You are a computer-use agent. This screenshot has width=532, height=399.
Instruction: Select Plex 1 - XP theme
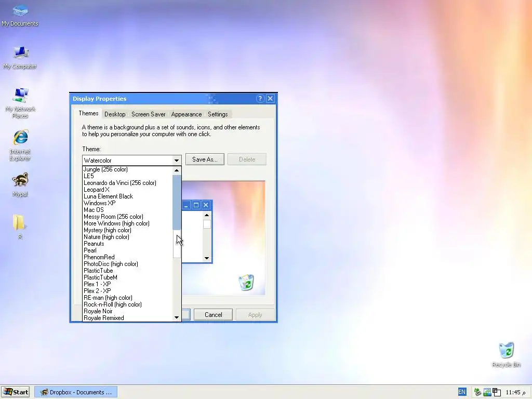tap(128, 284)
